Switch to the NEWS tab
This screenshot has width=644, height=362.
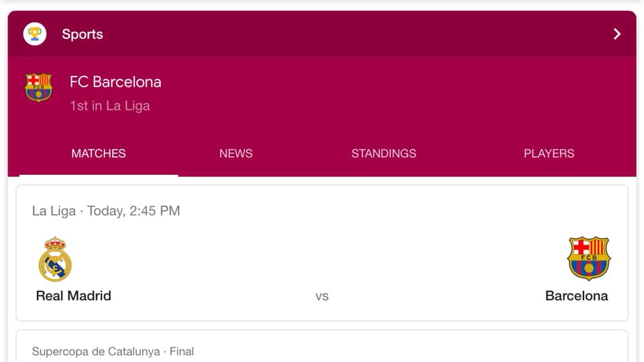236,154
